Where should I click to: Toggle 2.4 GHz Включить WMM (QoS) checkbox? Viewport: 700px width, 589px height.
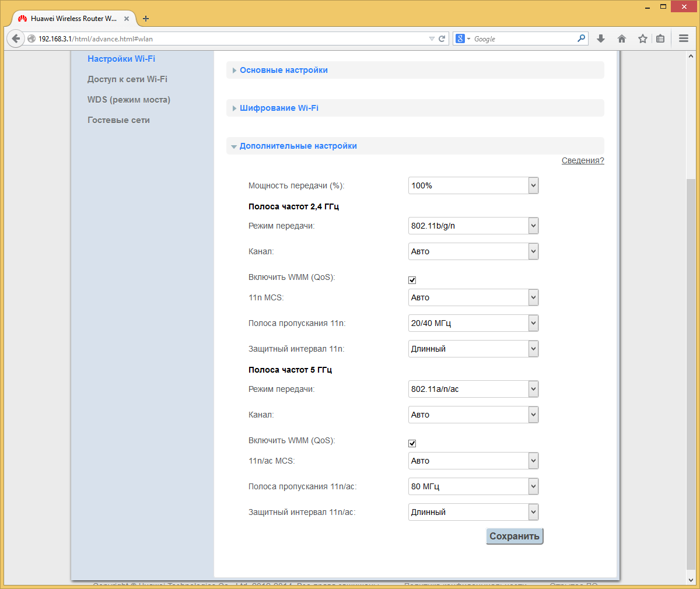(x=412, y=280)
